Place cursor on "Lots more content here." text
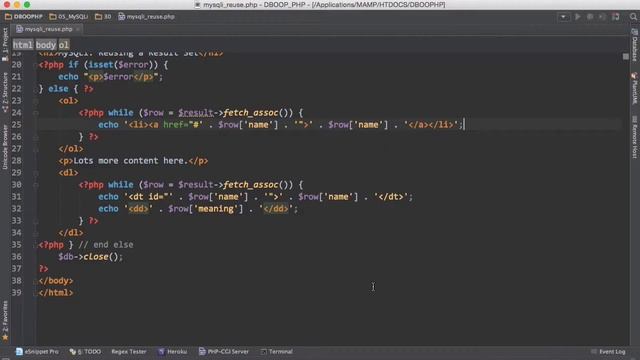This screenshot has height=360, width=640. coord(131,160)
